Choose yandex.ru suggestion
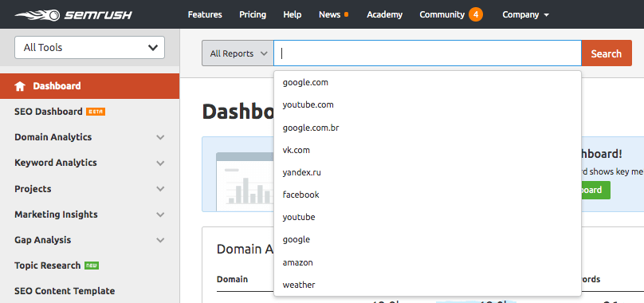The image size is (644, 303). pyautogui.click(x=427, y=173)
